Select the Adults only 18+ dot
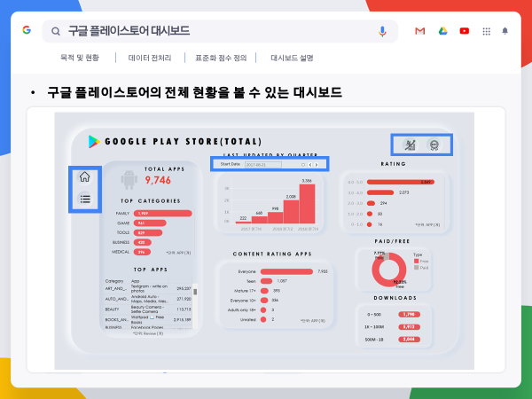Image resolution: width=532 pixels, height=399 pixels. pos(263,309)
